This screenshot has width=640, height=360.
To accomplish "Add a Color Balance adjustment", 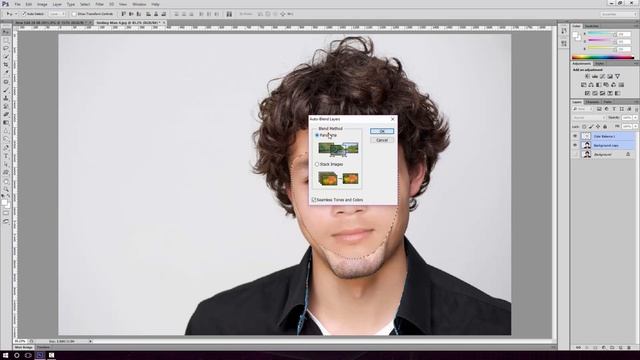I will point(591,85).
